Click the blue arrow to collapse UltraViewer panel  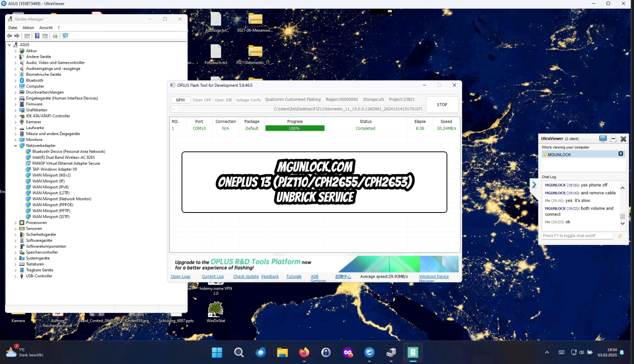point(534,185)
